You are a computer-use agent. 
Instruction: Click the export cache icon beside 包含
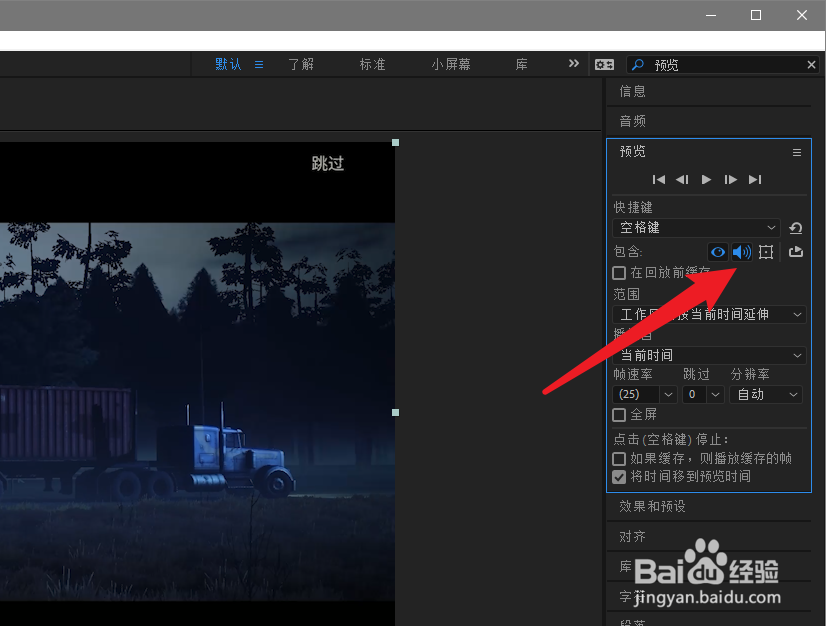point(795,252)
